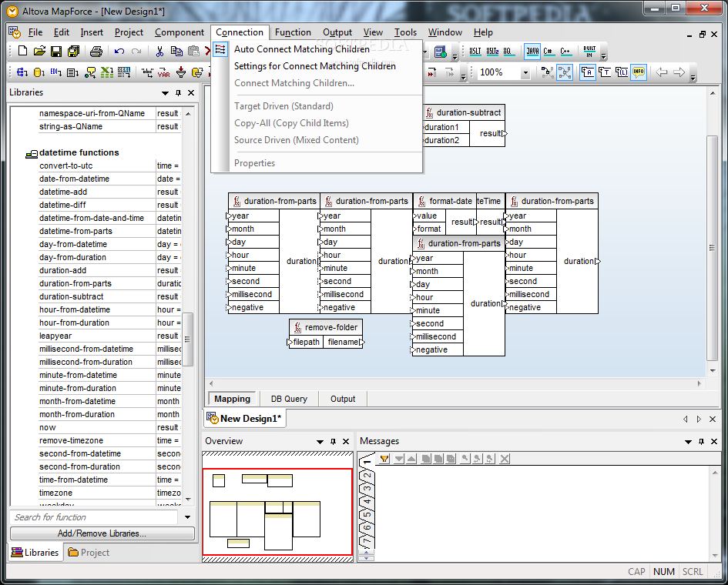Image resolution: width=728 pixels, height=585 pixels.
Task: Open a file with the folder icon
Action: pos(39,51)
